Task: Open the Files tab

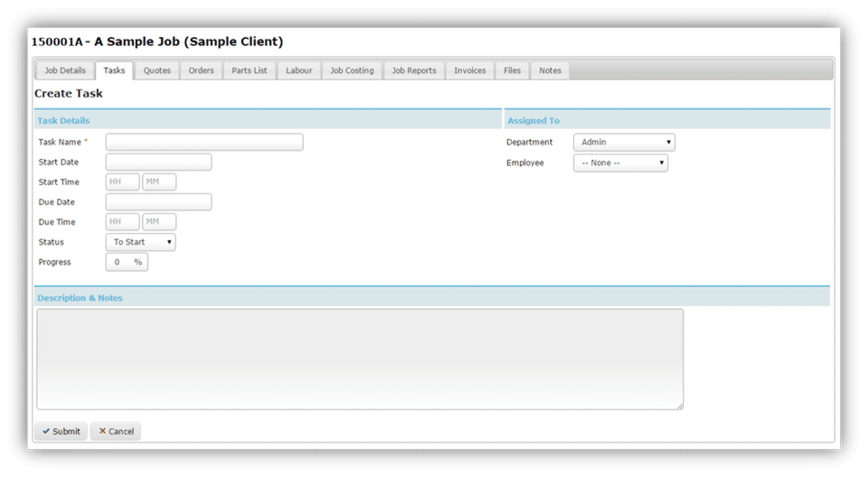Action: tap(512, 70)
